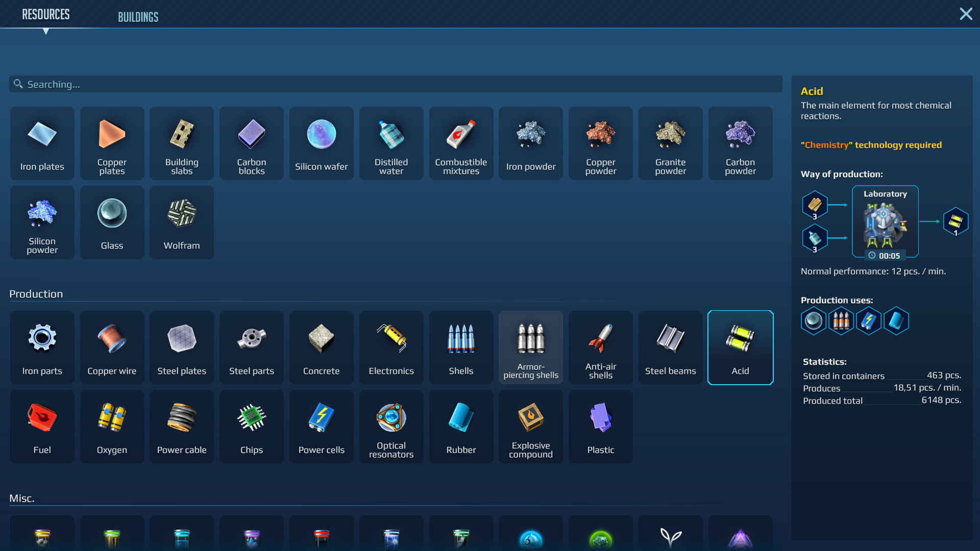Open the first Production uses icon

tap(813, 321)
